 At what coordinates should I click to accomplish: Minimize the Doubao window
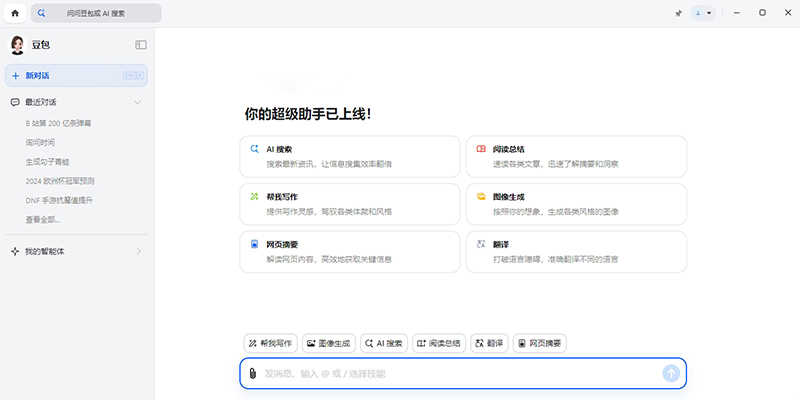pos(737,13)
